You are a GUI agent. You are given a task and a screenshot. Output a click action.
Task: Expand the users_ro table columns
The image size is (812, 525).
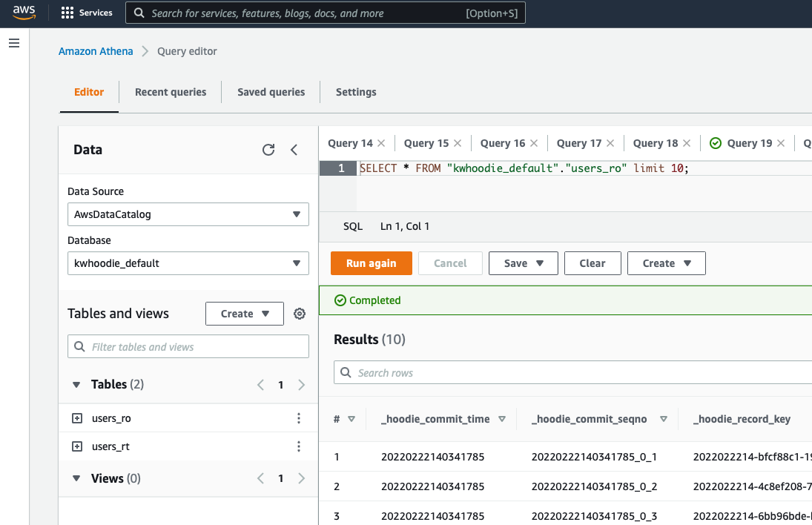[77, 418]
